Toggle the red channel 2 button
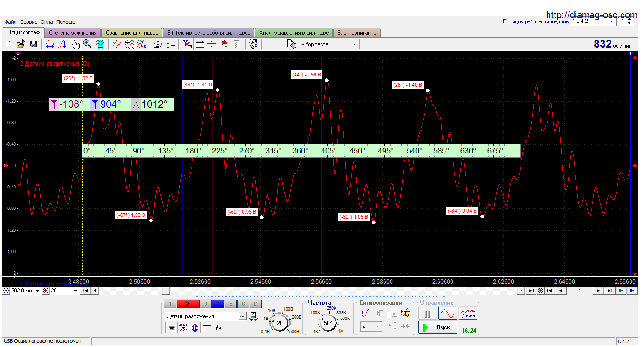This screenshot has width=644, height=347. 188,304
